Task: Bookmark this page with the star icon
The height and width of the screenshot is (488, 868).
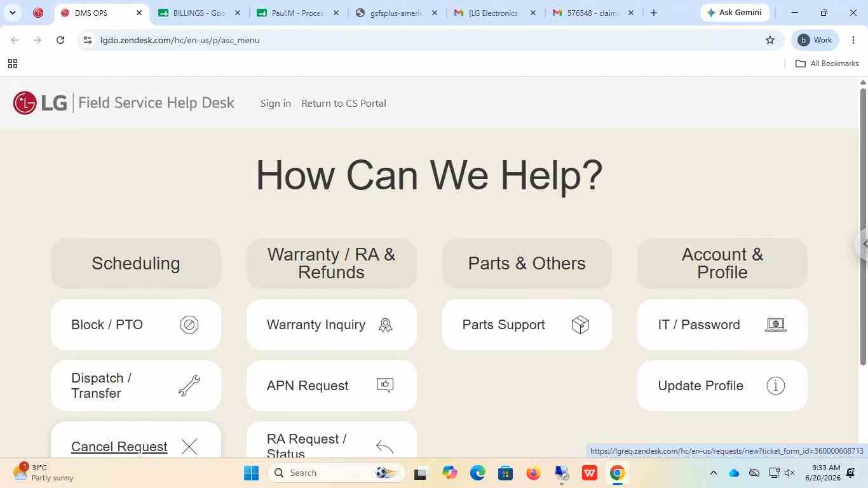Action: [770, 40]
